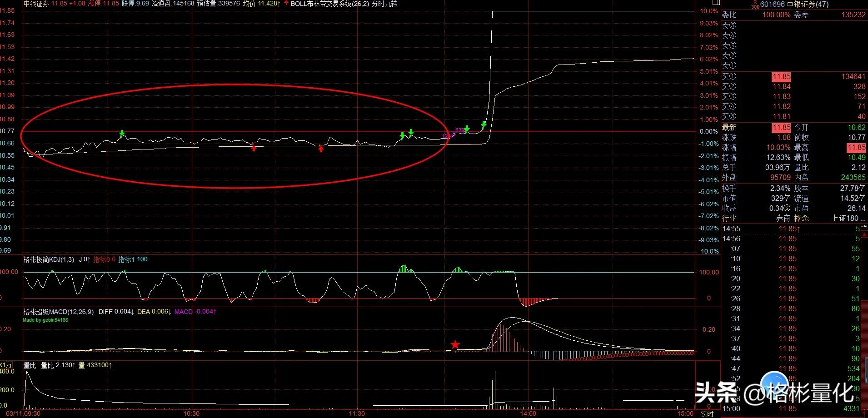Select the :47 tick row with volume 534

791,369
